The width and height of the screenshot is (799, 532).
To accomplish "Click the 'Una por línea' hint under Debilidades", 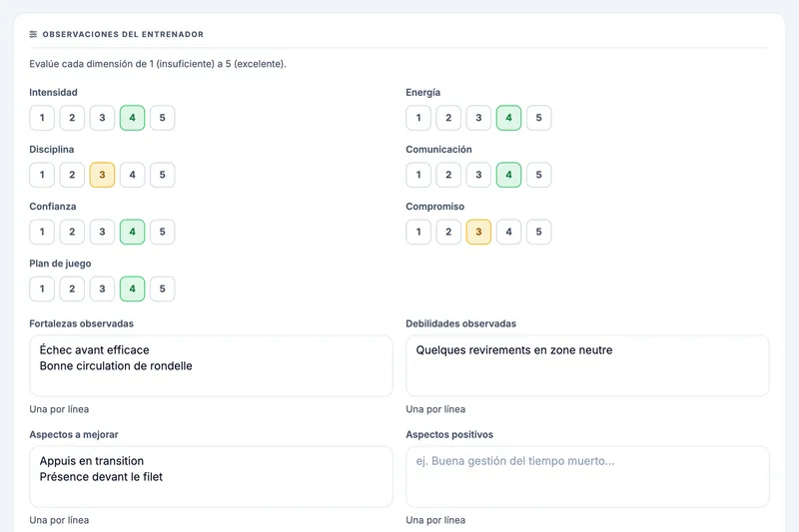I will 435,409.
